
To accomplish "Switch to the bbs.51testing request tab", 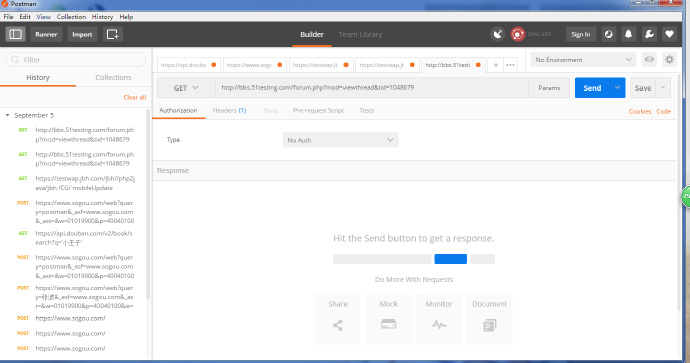I will 453,65.
